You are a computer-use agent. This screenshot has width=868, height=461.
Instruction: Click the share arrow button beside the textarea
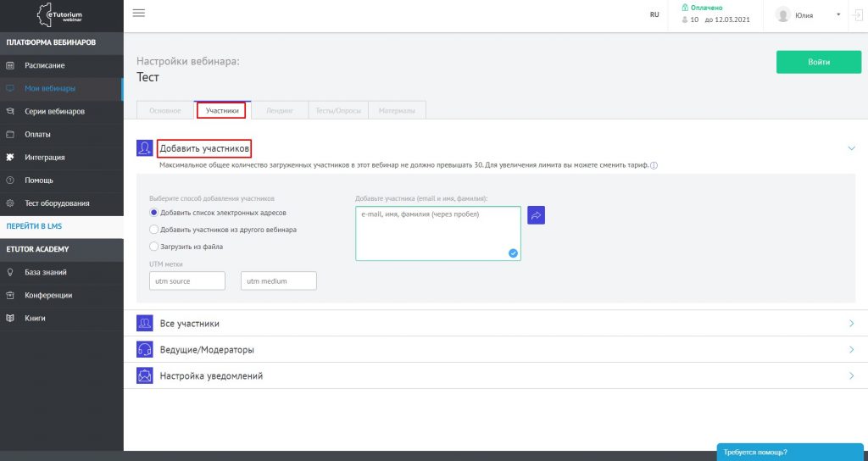click(x=536, y=215)
